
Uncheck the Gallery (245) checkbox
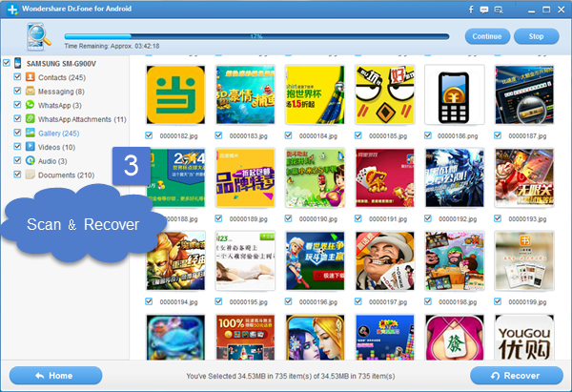click(x=17, y=133)
